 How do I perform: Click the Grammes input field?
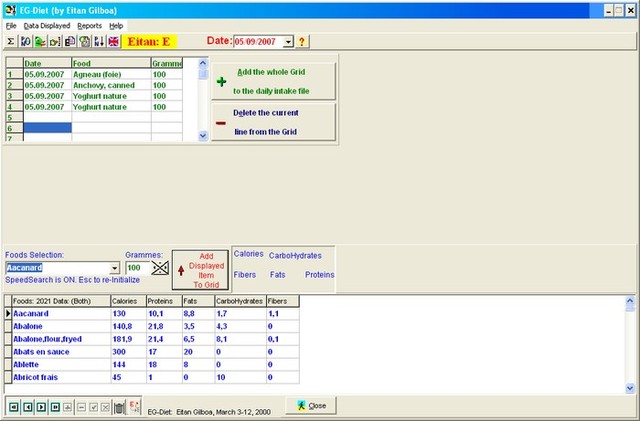[x=138, y=268]
